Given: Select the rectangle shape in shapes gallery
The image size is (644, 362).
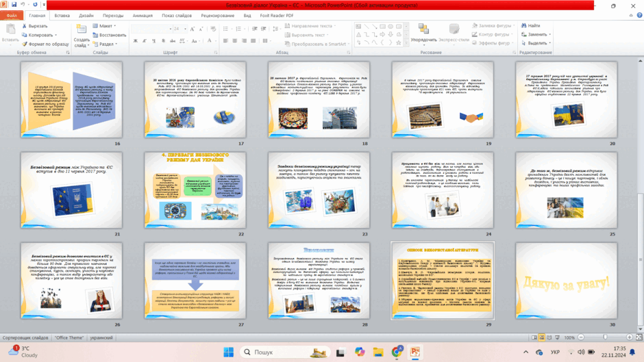Looking at the screenshot, I should [x=383, y=26].
